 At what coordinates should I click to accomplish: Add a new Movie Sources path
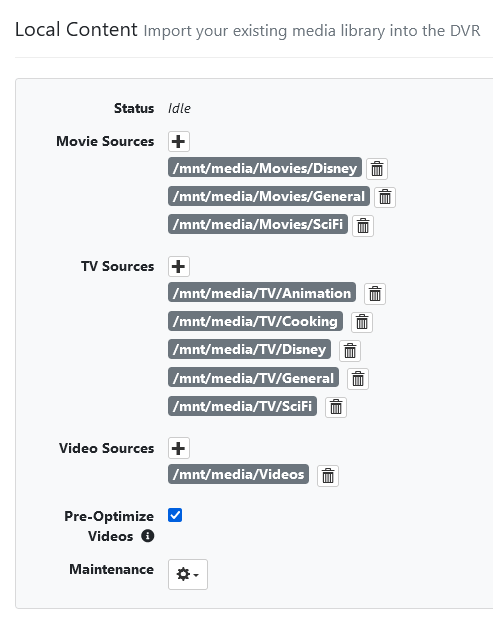[179, 142]
